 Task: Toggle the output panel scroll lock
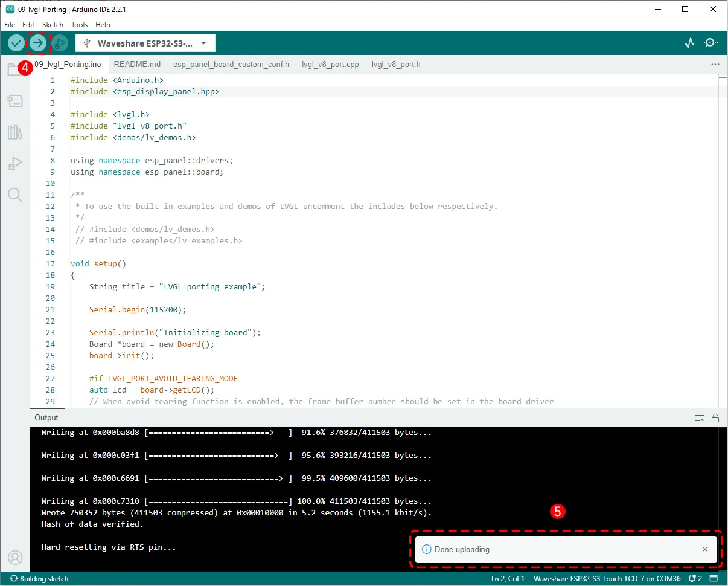coord(715,418)
